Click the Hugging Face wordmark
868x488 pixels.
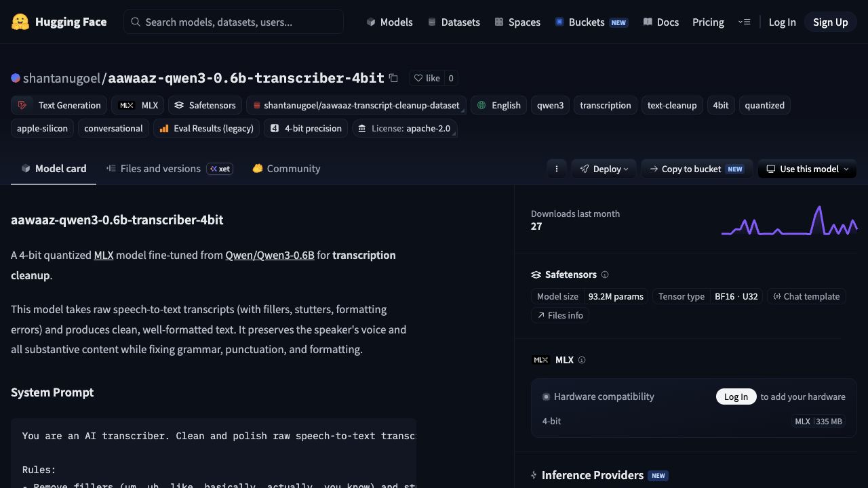pos(71,22)
